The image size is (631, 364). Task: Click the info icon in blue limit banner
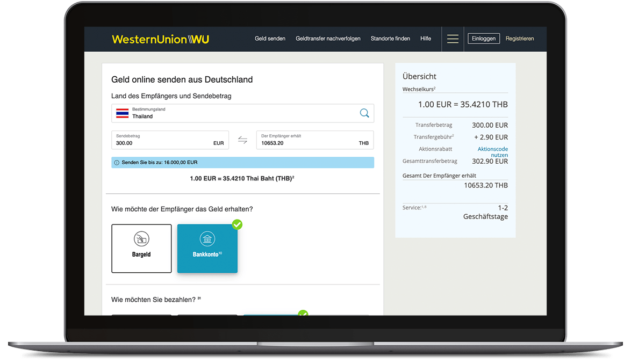coord(117,163)
